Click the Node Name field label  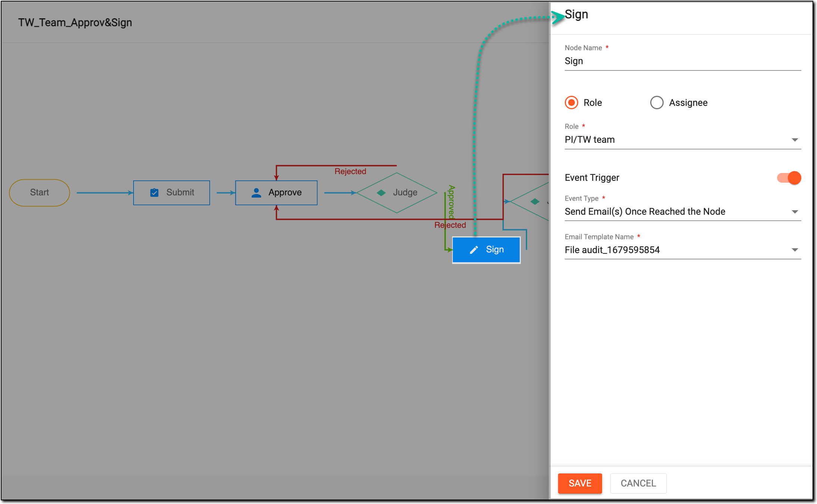(x=583, y=48)
